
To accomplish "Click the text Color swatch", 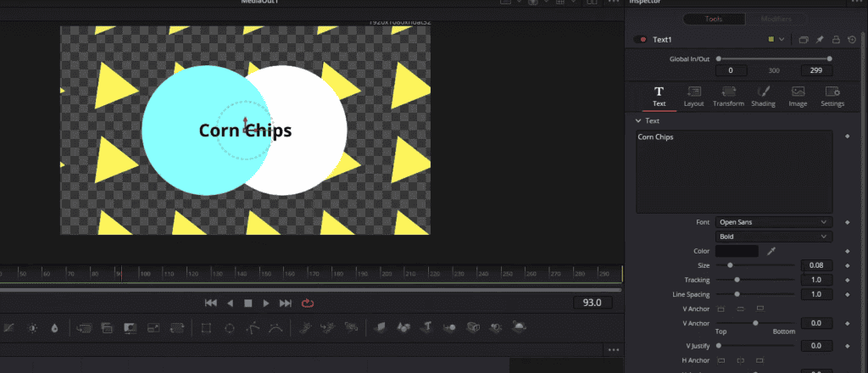I will point(737,251).
